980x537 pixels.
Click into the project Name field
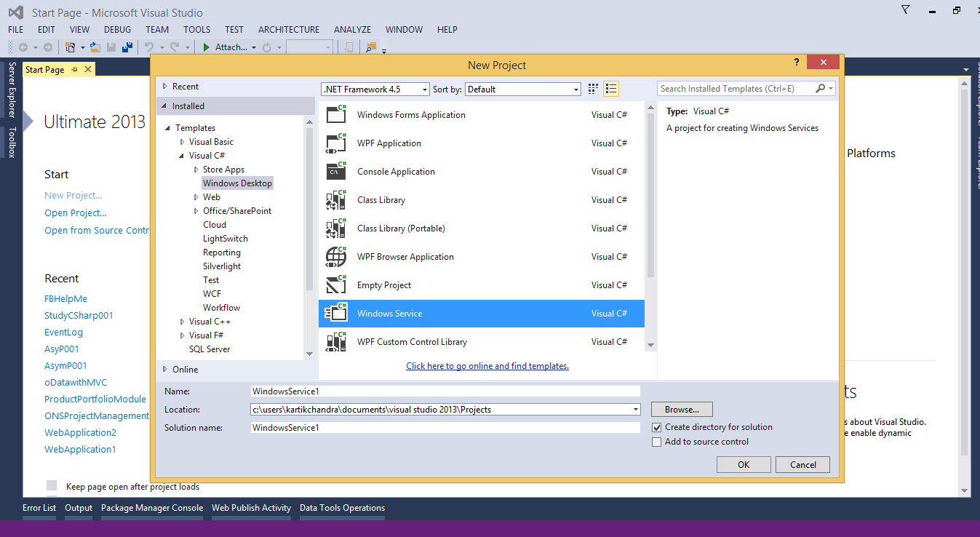(x=445, y=391)
